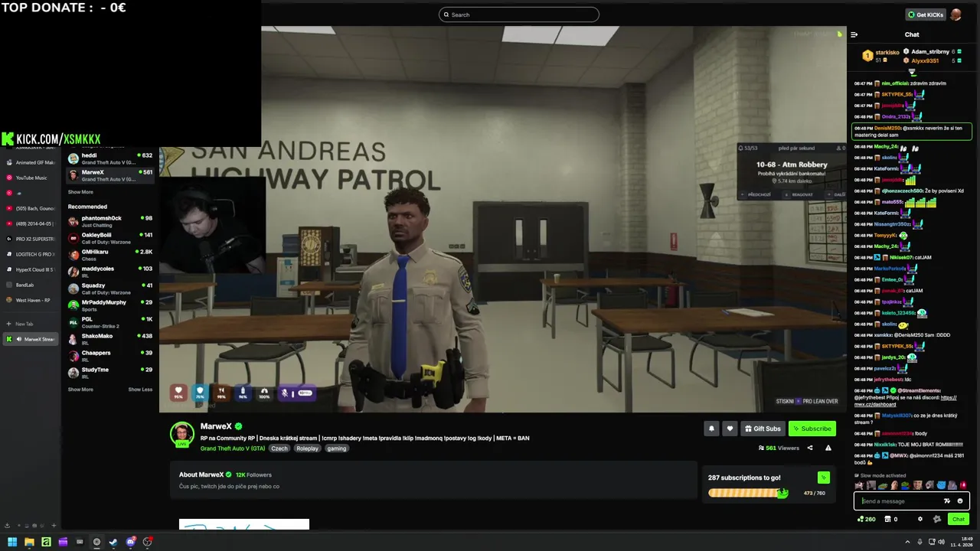Open the chat shop icon showing 0
The height and width of the screenshot is (551, 980).
(891, 519)
